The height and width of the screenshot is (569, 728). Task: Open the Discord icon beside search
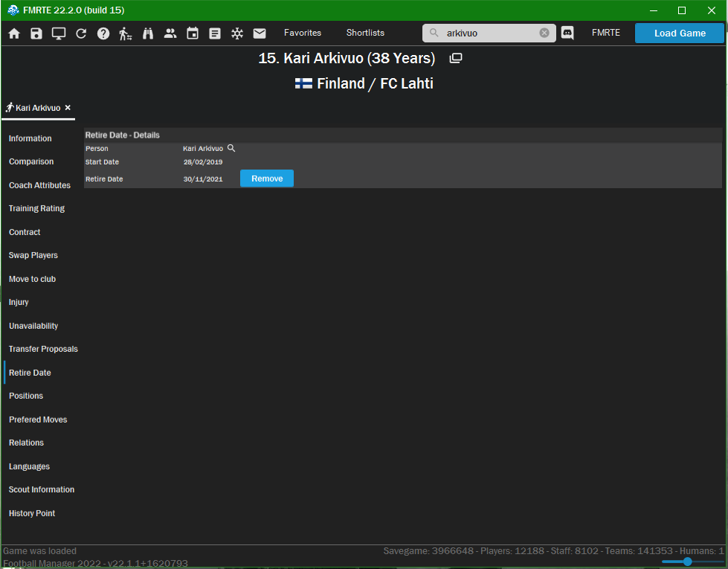click(x=567, y=33)
